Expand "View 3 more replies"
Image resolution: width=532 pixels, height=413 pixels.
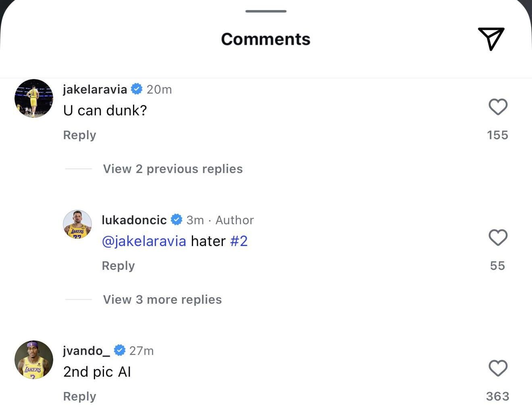(x=162, y=299)
